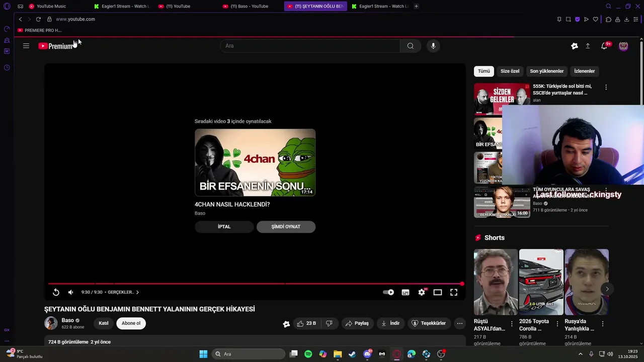This screenshot has width=644, height=362.
Task: Open the SİZDEN GELENLER video thumbnail
Action: tap(502, 99)
